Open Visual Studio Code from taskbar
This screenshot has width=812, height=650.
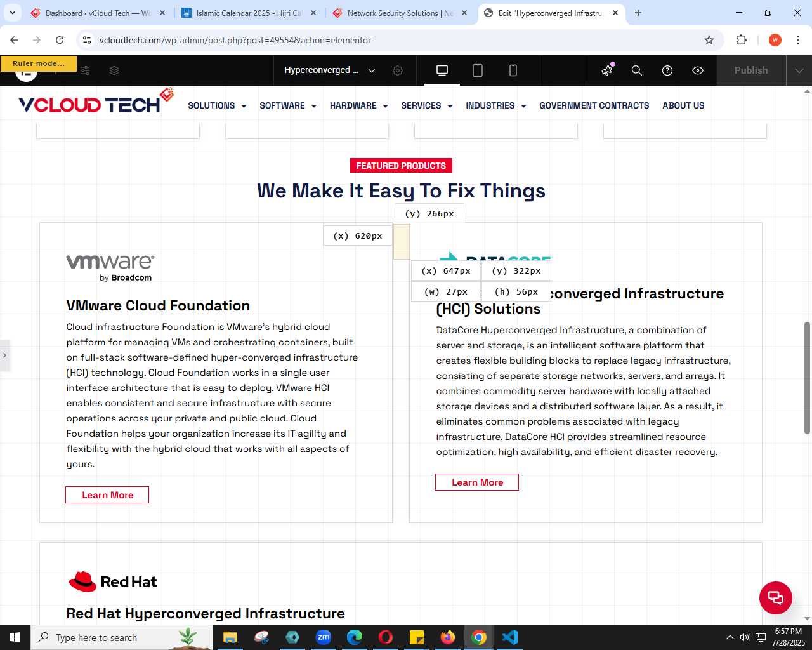pos(510,637)
